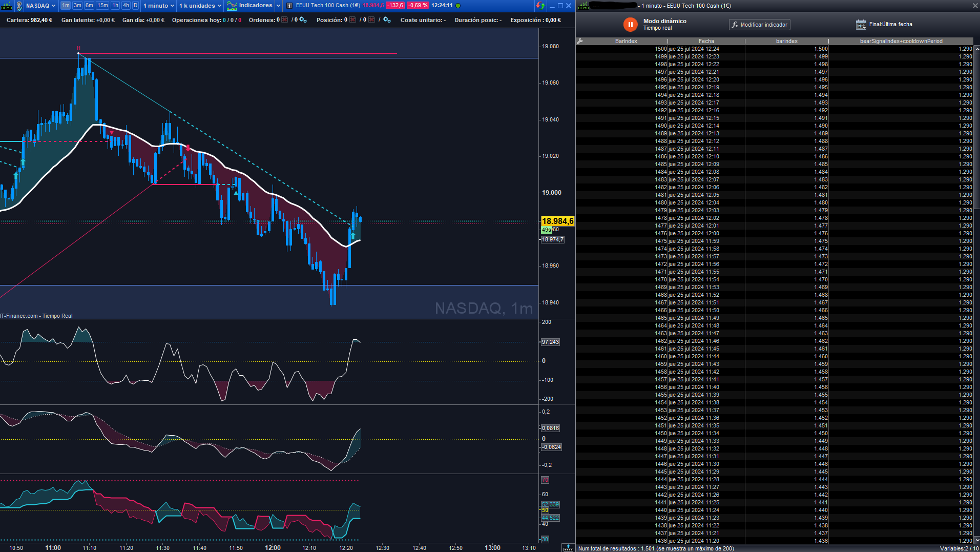Click the 97,243 indicator value label
The height and width of the screenshot is (552, 980).
[x=550, y=342]
